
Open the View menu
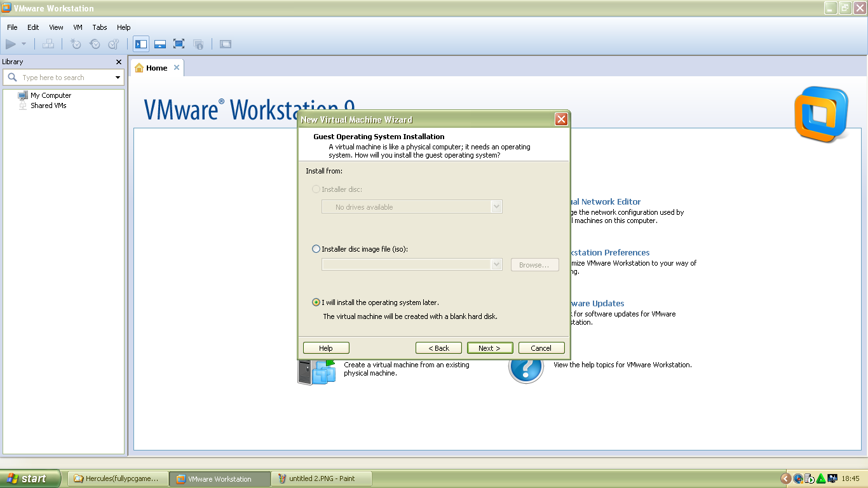point(56,27)
